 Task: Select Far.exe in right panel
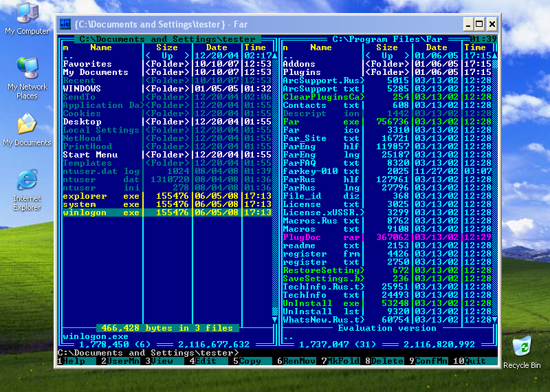point(387,122)
